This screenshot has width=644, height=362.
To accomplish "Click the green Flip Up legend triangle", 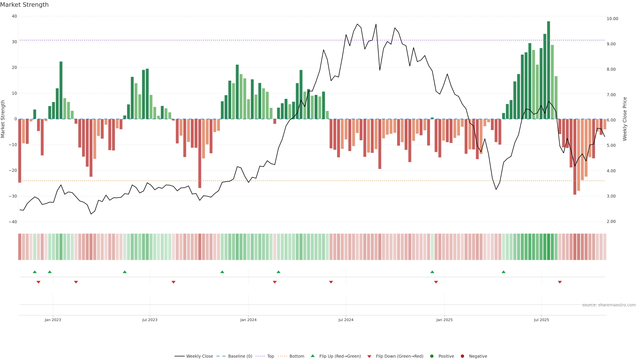I will coord(312,356).
